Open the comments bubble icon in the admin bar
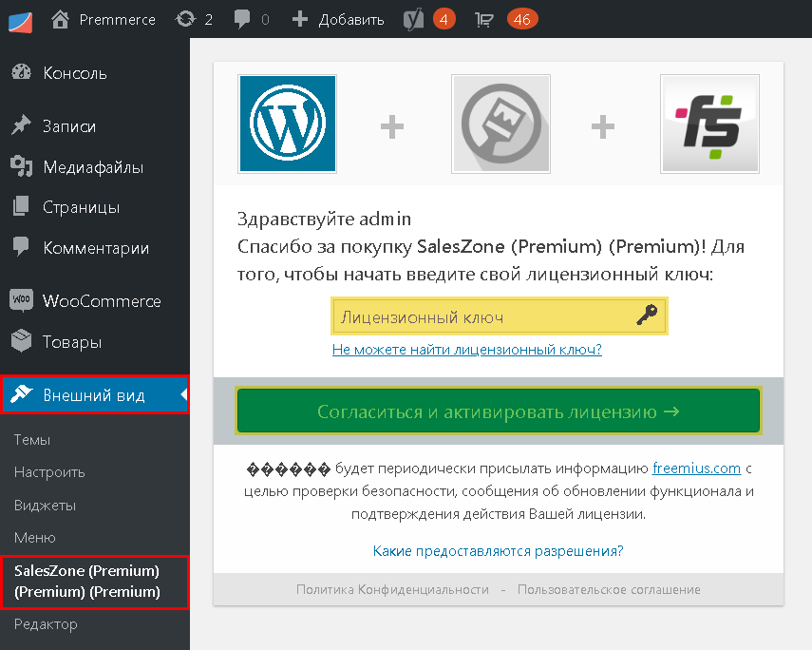The image size is (812, 650). pyautogui.click(x=241, y=20)
